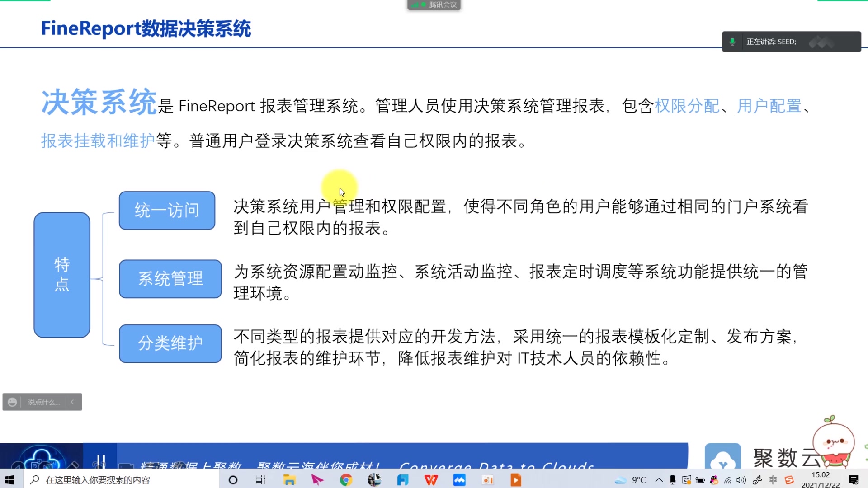
Task: Open Cortana circle icon on taskbar
Action: pyautogui.click(x=233, y=480)
